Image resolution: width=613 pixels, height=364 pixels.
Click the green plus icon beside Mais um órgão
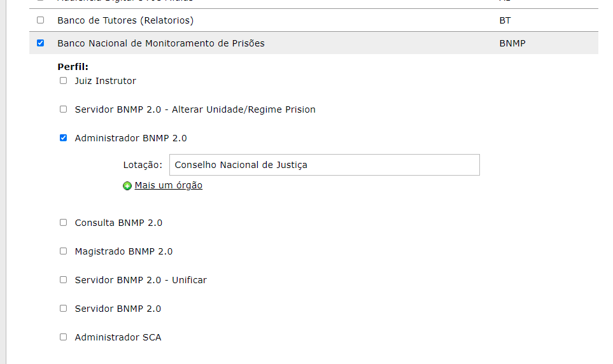127,186
